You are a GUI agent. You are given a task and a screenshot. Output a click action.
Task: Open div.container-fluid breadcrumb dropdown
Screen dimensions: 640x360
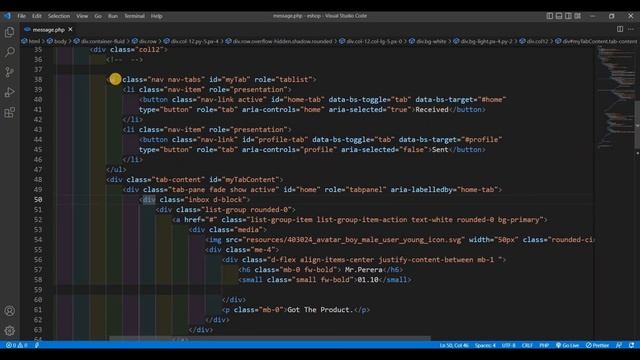click(x=99, y=41)
